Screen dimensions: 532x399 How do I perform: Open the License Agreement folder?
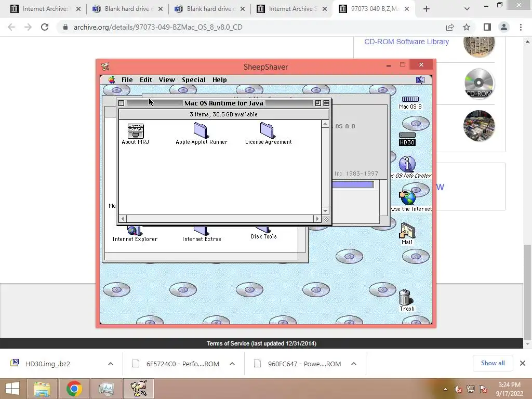pyautogui.click(x=268, y=130)
